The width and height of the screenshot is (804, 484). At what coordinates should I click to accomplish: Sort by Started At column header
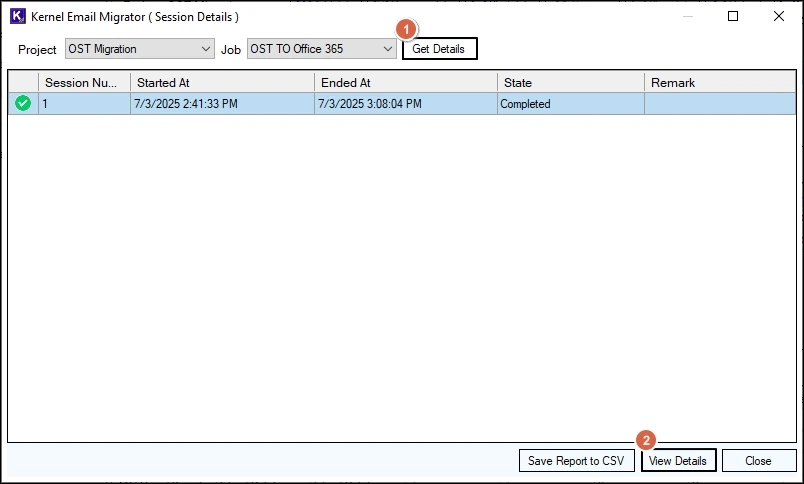point(223,83)
